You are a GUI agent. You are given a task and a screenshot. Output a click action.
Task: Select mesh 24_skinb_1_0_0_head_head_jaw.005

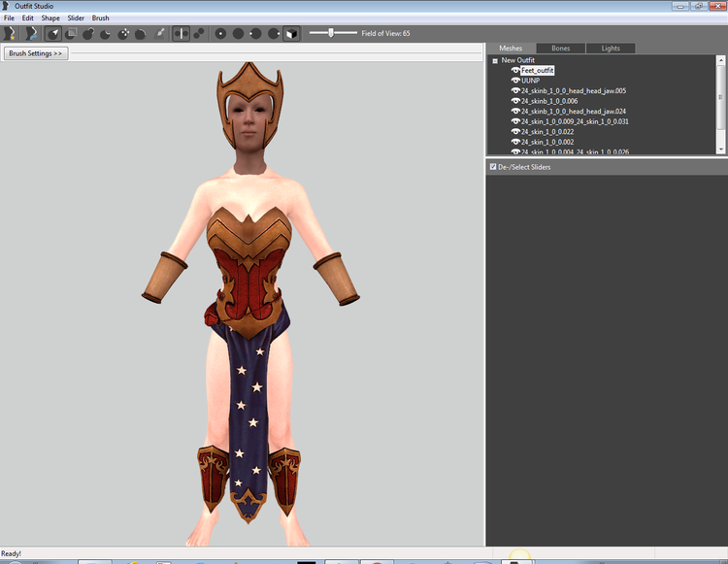574,91
